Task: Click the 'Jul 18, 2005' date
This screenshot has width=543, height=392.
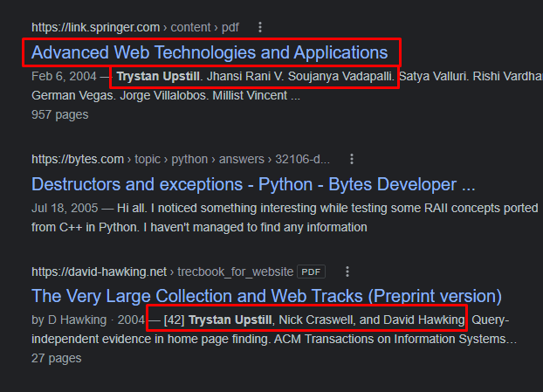Action: [x=65, y=208]
